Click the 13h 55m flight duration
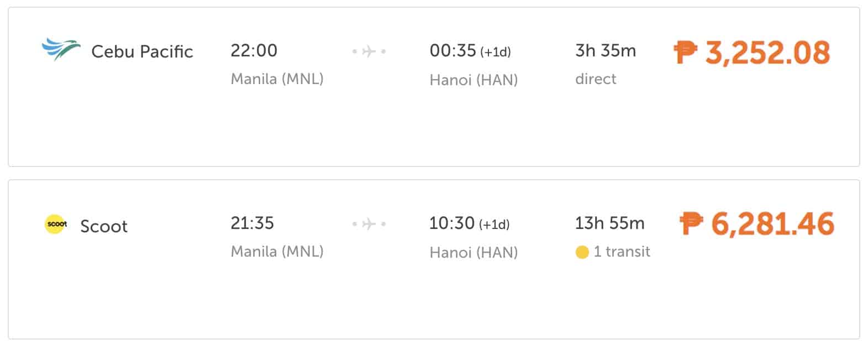868x349 pixels. click(609, 223)
